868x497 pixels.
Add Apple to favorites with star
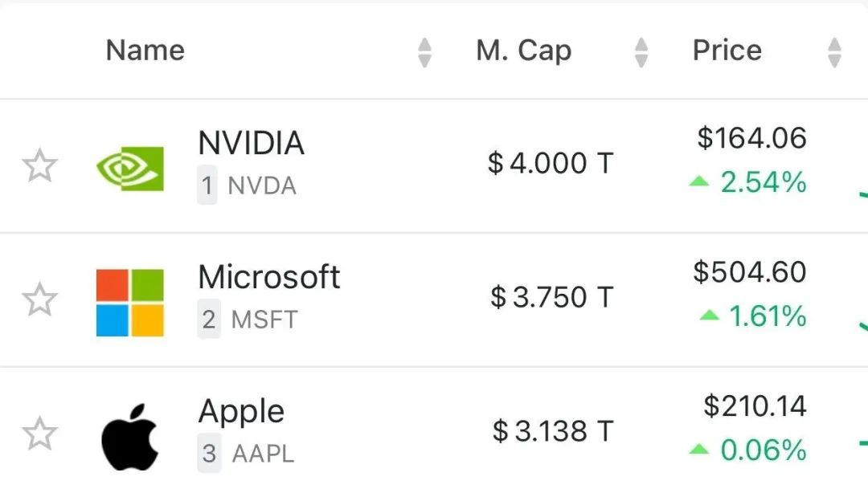pyautogui.click(x=40, y=434)
